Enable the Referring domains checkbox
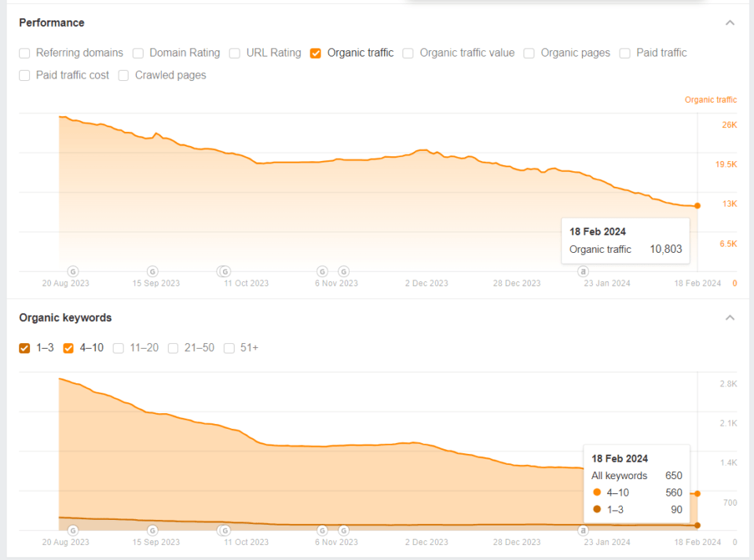 pyautogui.click(x=24, y=53)
